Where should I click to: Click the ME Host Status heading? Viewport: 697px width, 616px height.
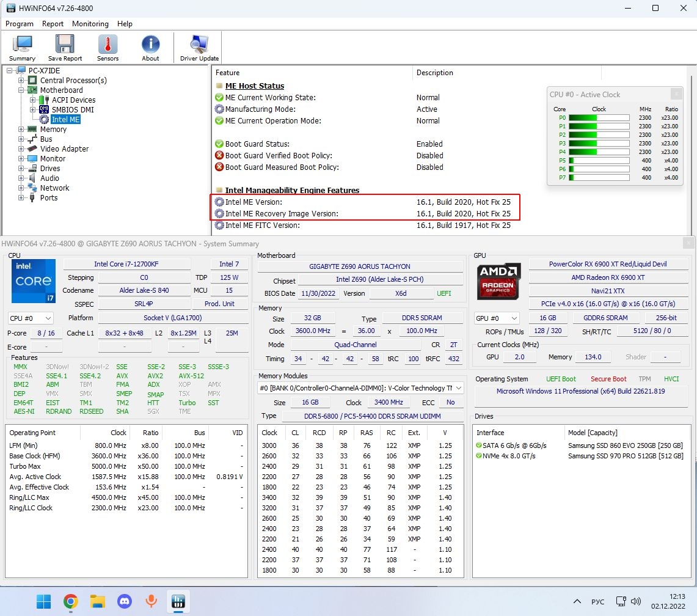pyautogui.click(x=254, y=86)
